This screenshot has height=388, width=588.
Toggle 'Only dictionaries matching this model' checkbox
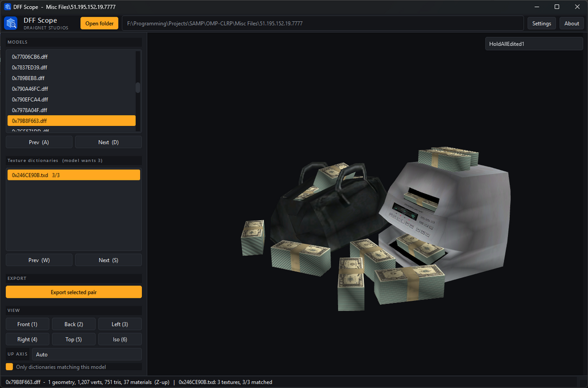9,367
